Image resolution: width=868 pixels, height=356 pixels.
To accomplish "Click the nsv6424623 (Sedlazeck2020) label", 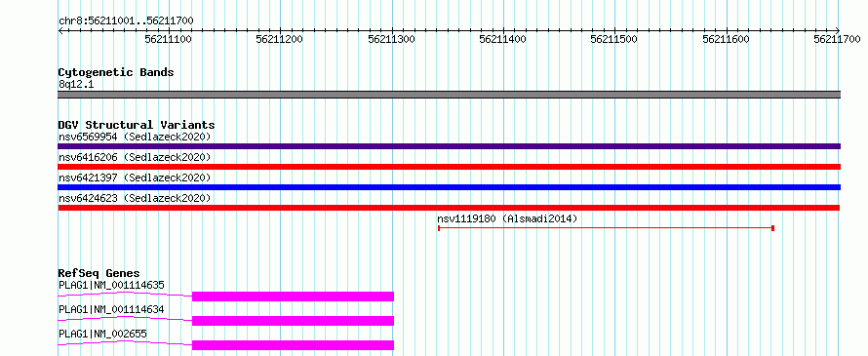I will tap(135, 198).
